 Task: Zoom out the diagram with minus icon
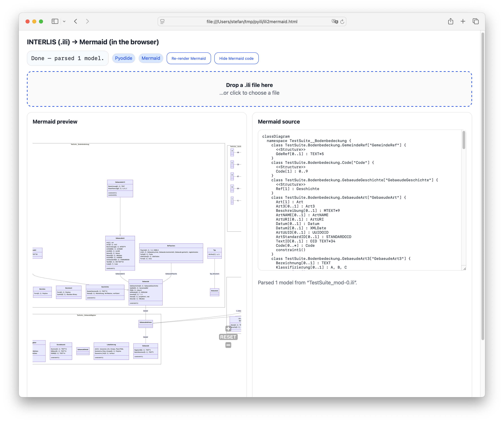coord(228,345)
